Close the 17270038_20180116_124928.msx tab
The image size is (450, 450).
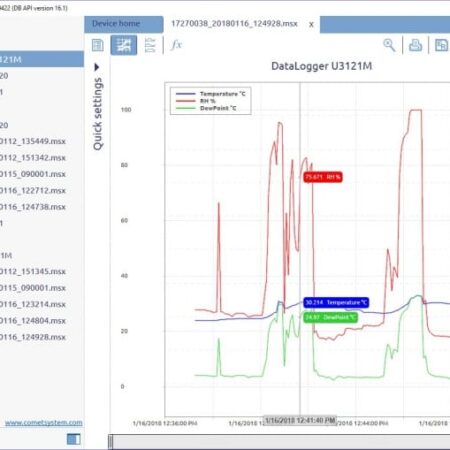(x=311, y=25)
